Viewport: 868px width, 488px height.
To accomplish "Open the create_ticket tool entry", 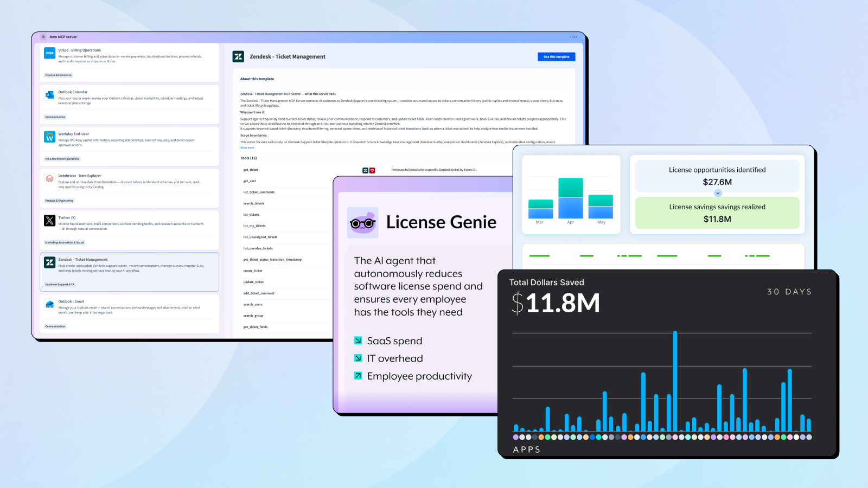I will [253, 271].
